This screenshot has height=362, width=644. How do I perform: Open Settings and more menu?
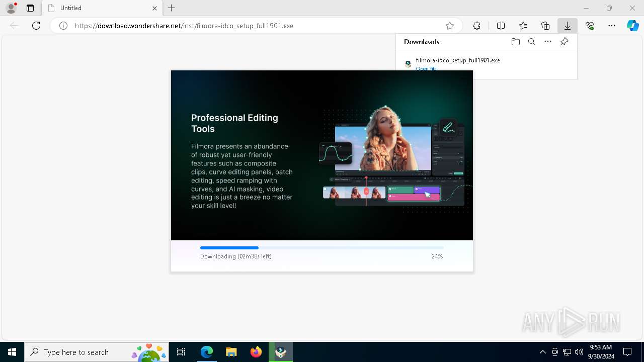[x=612, y=26]
